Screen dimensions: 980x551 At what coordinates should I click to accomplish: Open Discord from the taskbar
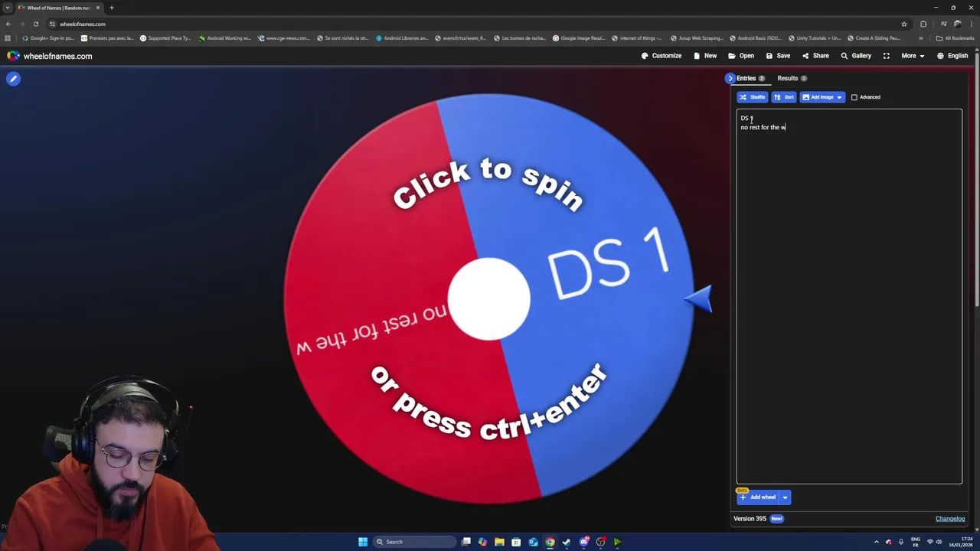(583, 542)
